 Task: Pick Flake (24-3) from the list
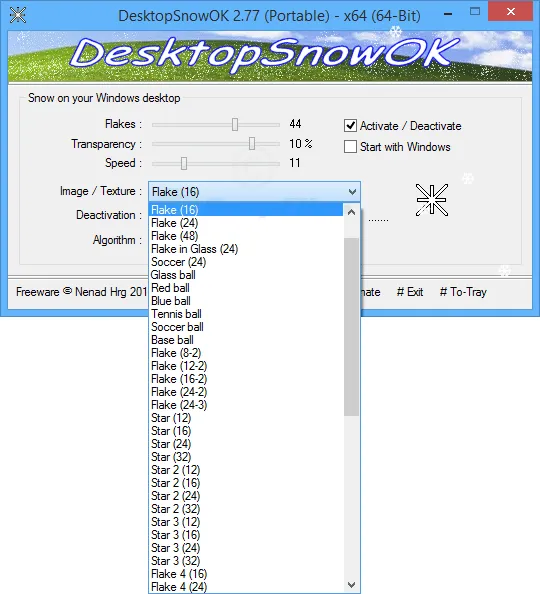pos(246,405)
